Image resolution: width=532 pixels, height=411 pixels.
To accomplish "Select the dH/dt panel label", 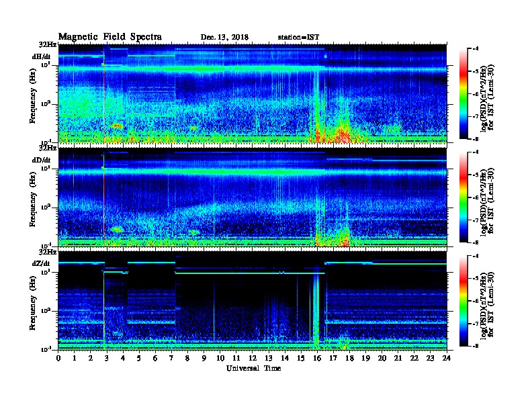I will [41, 56].
